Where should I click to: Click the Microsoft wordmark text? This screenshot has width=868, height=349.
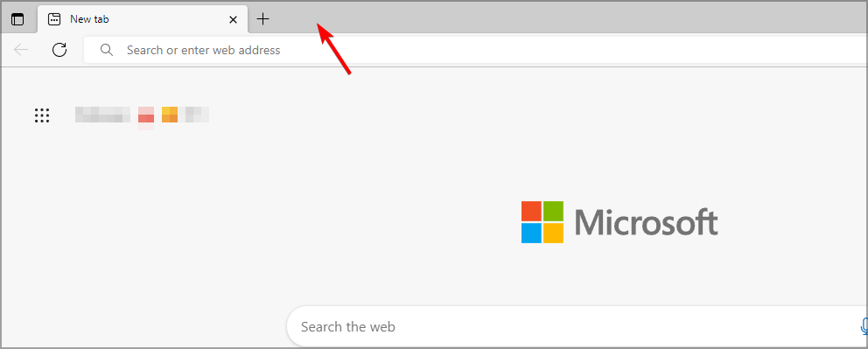646,222
